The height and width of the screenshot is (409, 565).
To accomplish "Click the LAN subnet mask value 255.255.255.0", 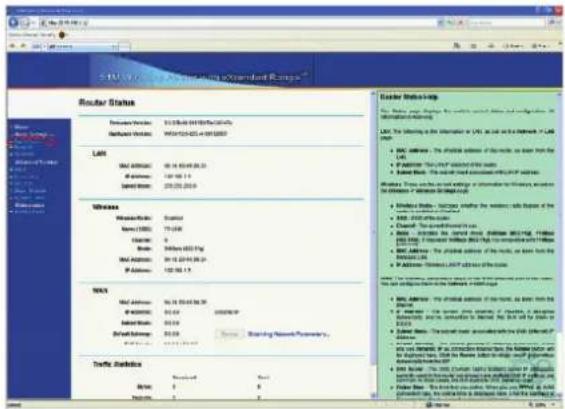I will [x=180, y=186].
